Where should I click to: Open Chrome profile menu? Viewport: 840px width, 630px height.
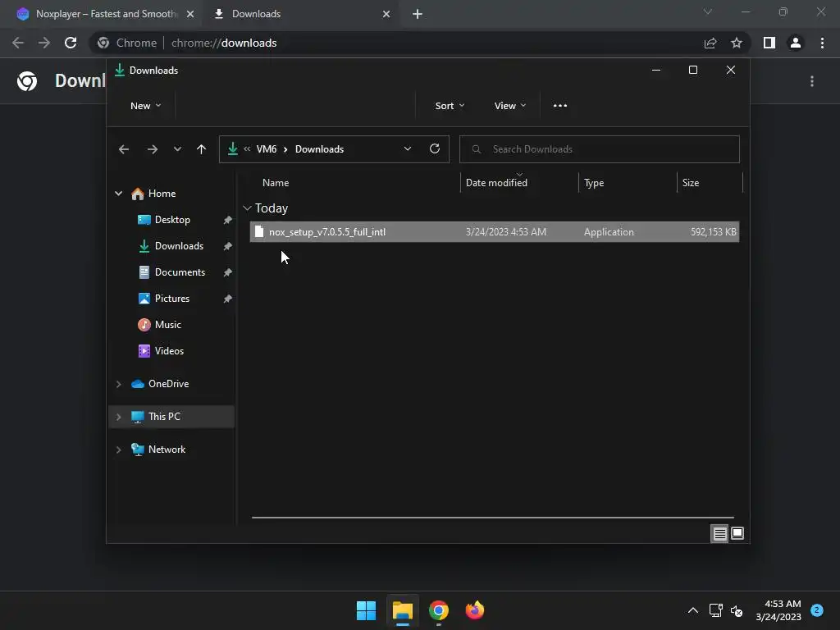click(796, 43)
